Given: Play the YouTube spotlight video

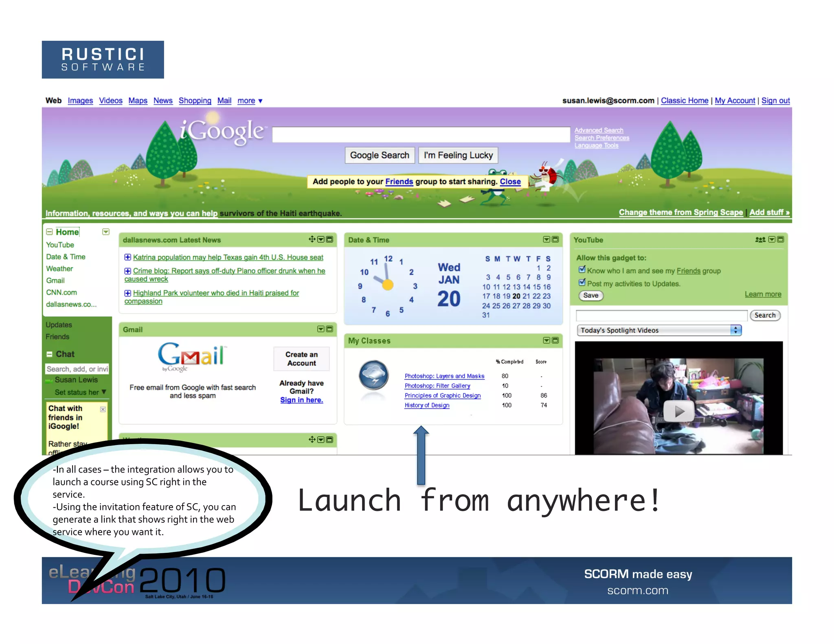Looking at the screenshot, I should [679, 412].
